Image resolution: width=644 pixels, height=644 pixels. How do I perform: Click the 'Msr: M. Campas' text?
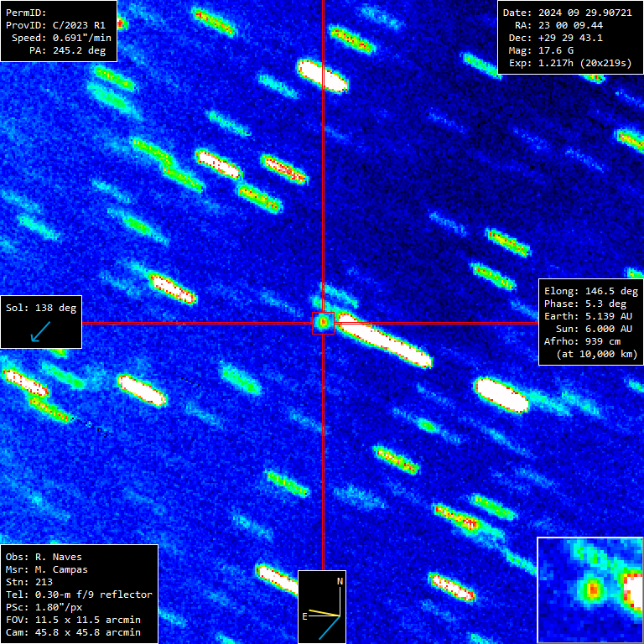tap(47, 569)
